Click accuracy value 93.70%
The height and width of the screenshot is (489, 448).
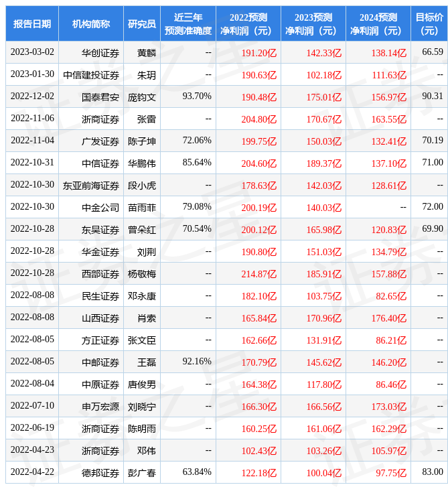tap(197, 96)
